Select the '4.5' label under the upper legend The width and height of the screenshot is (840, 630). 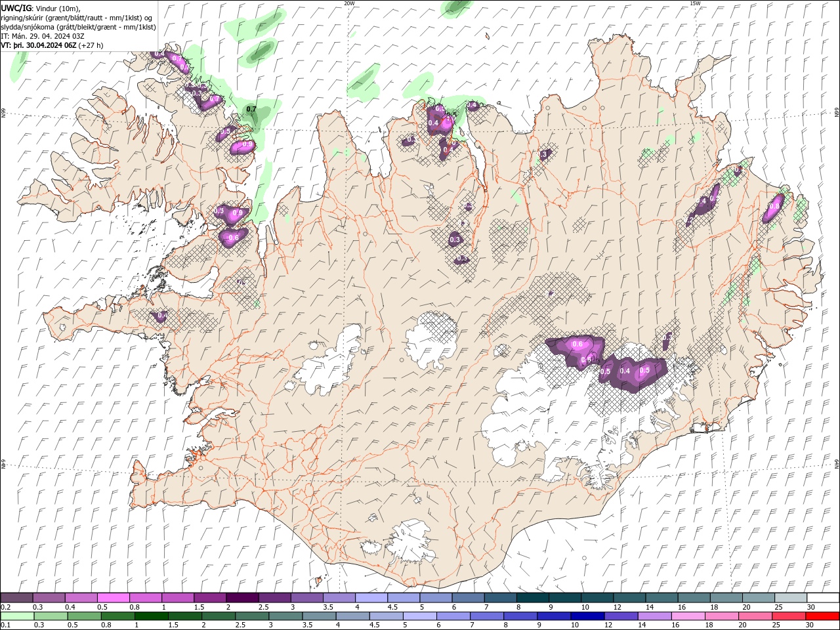[392, 607]
